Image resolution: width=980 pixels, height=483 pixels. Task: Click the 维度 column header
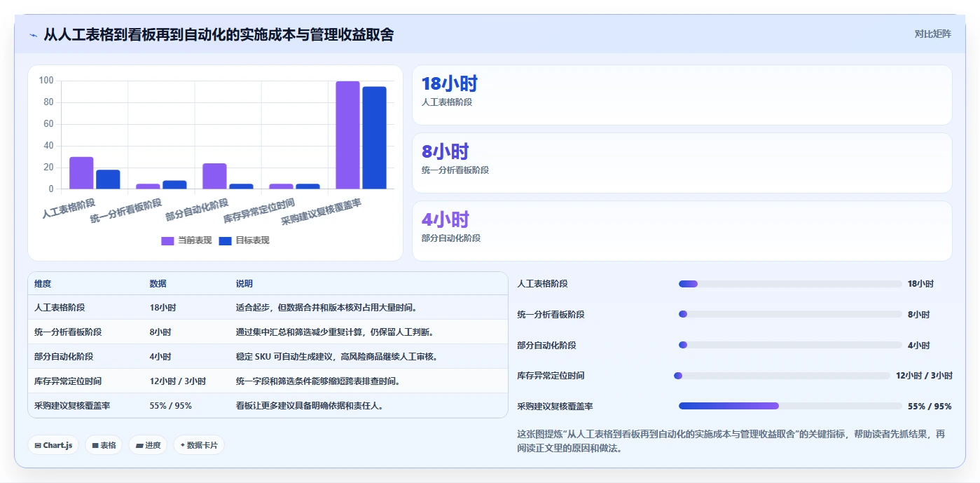pyautogui.click(x=43, y=284)
